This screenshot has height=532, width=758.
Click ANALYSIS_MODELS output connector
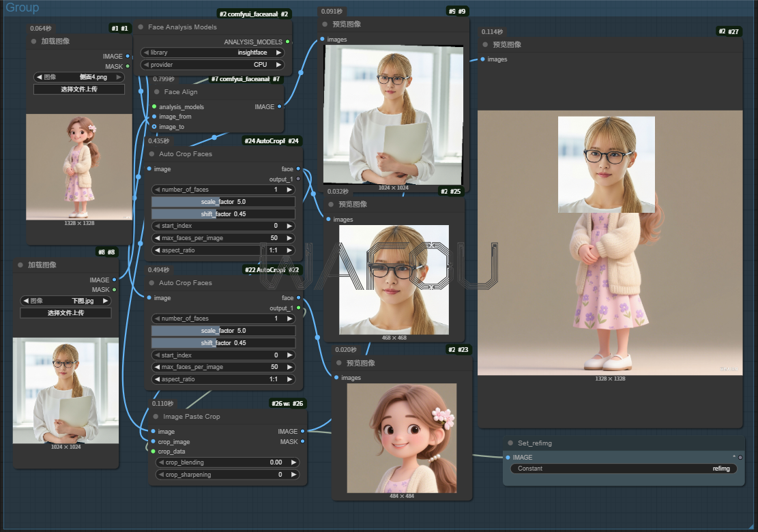[x=288, y=42]
